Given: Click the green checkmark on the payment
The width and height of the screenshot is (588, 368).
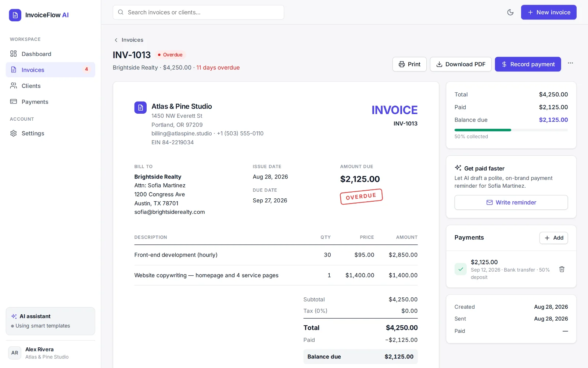Looking at the screenshot, I should 460,269.
